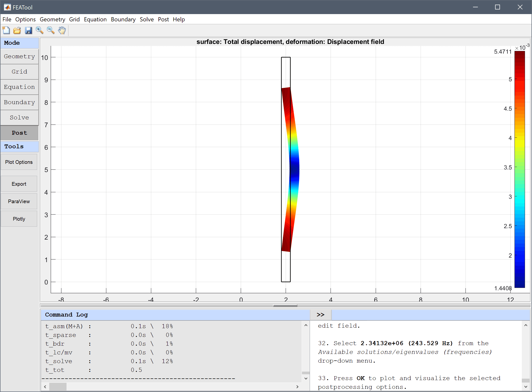The width and height of the screenshot is (532, 392).
Task: Close the FEATool window
Action: click(x=520, y=7)
